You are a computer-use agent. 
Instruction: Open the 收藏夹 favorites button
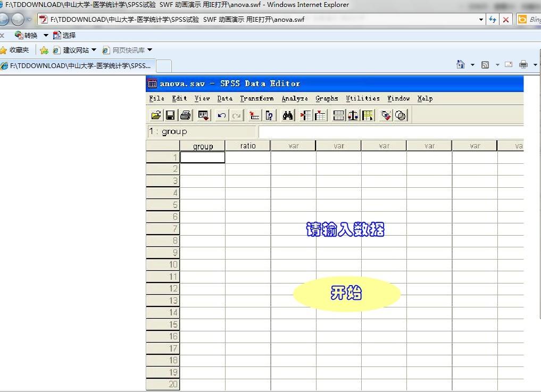click(x=14, y=50)
